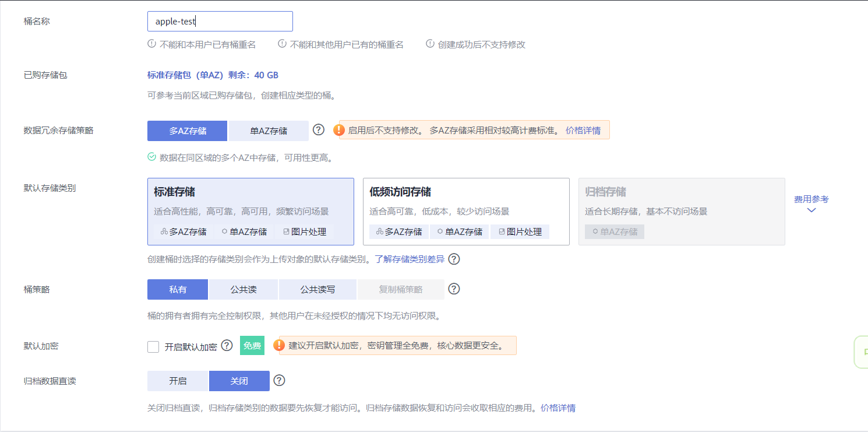Expand the 费用参考 chevron
The width and height of the screenshot is (868, 432).
pos(810,210)
